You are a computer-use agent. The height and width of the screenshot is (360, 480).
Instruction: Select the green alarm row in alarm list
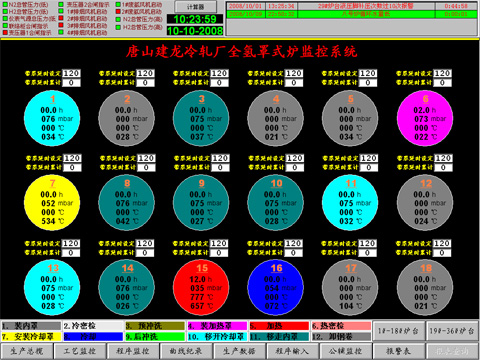352,14
